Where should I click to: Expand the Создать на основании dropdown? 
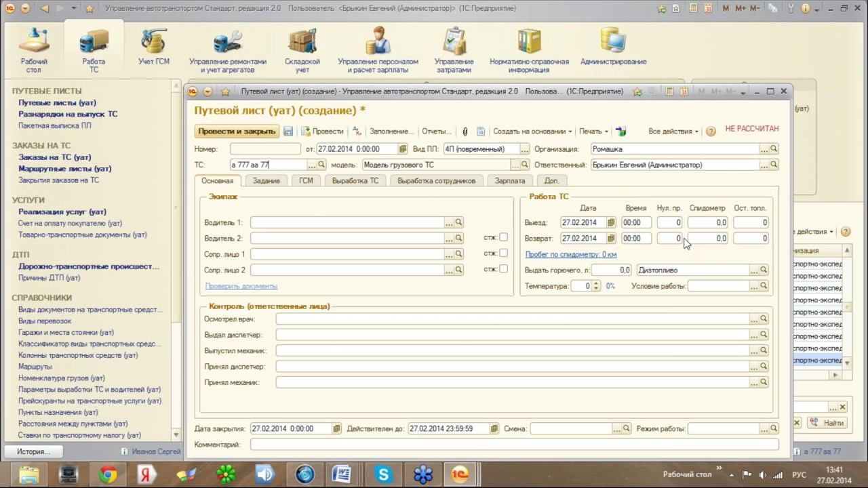click(532, 131)
